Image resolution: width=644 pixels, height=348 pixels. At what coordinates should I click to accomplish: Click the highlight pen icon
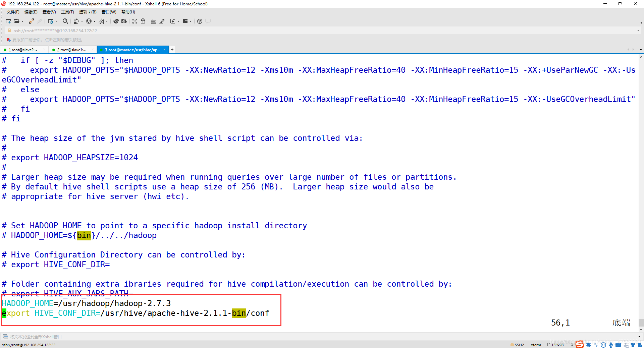pyautogui.click(x=162, y=21)
